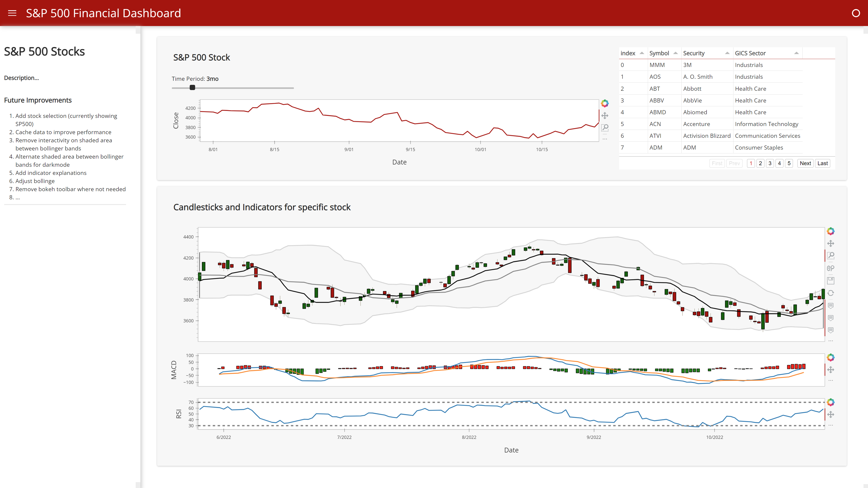
Task: Select page 3 in the table pagination
Action: click(x=770, y=163)
